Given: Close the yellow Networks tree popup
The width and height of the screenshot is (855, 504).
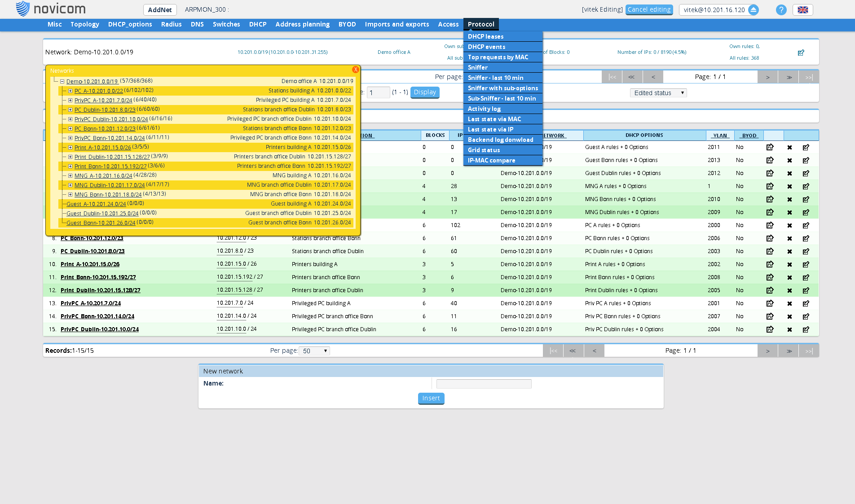Looking at the screenshot, I should coord(355,70).
